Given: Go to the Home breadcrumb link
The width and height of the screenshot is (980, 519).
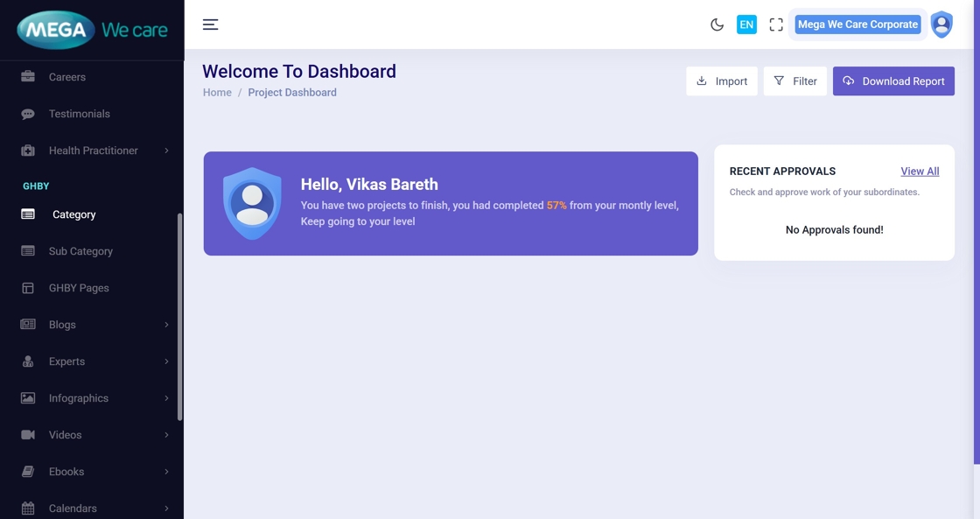Looking at the screenshot, I should [x=217, y=93].
